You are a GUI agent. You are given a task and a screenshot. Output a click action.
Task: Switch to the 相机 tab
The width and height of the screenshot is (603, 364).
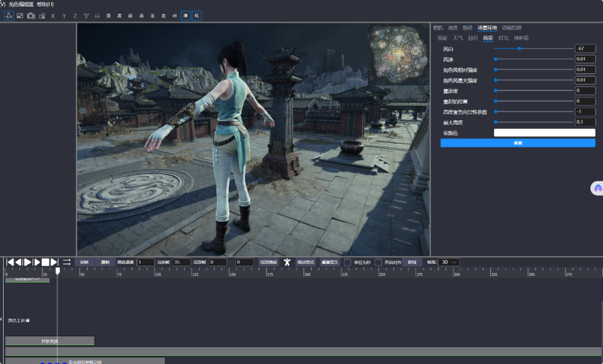point(438,28)
